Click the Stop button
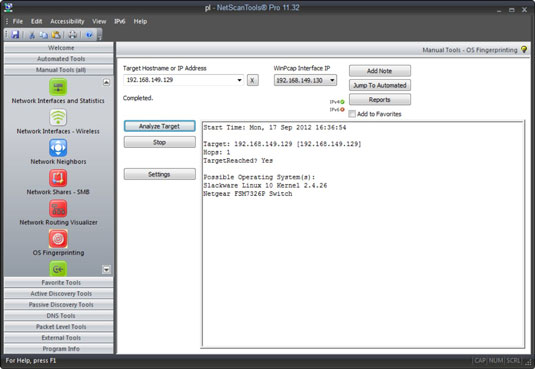 [x=160, y=142]
